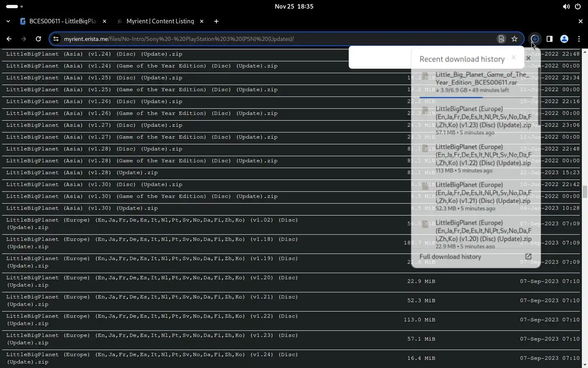Viewport: 588px width, 368px height.
Task: View site information in the address bar
Action: click(56, 39)
